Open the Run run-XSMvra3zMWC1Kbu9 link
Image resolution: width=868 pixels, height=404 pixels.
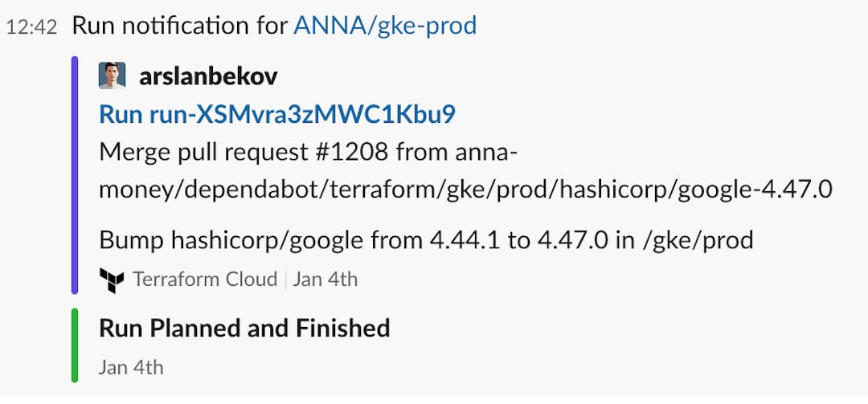tap(276, 115)
